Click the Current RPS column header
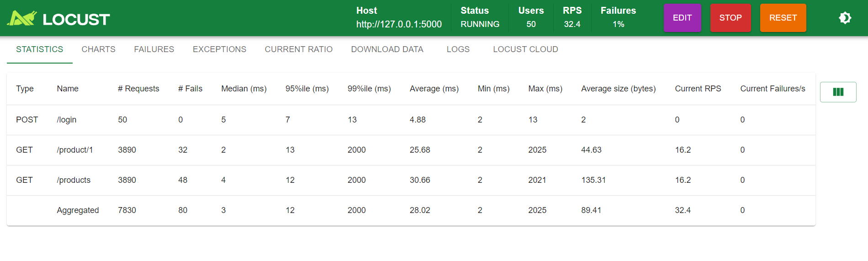 click(698, 89)
